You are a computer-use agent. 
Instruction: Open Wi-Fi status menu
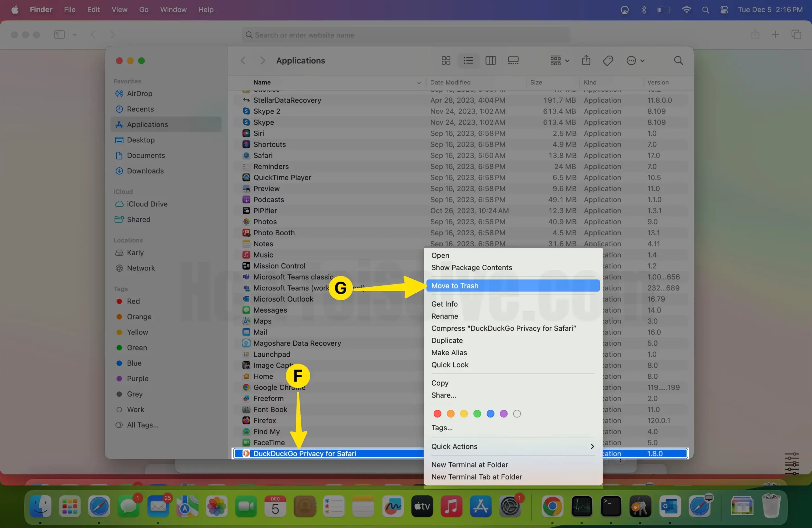coord(686,10)
